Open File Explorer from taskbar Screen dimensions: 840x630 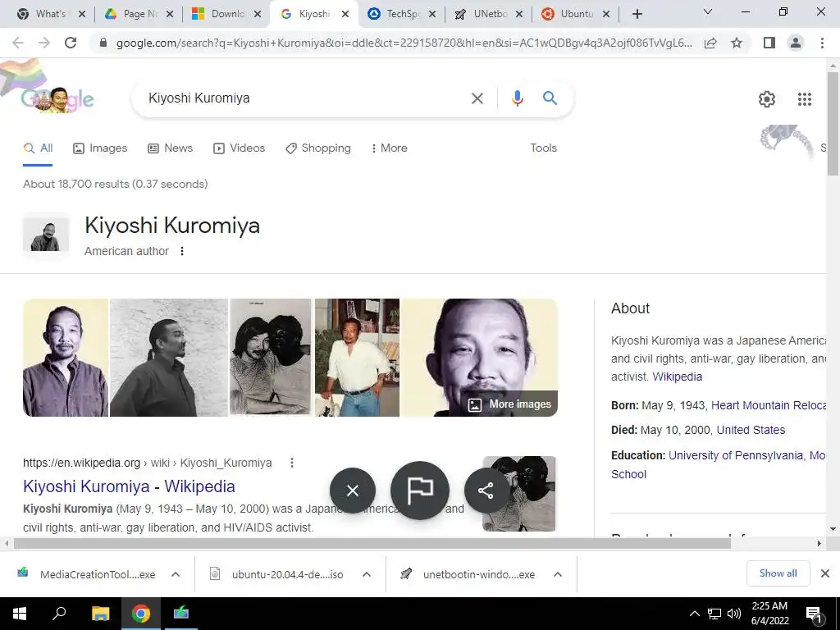pyautogui.click(x=100, y=614)
